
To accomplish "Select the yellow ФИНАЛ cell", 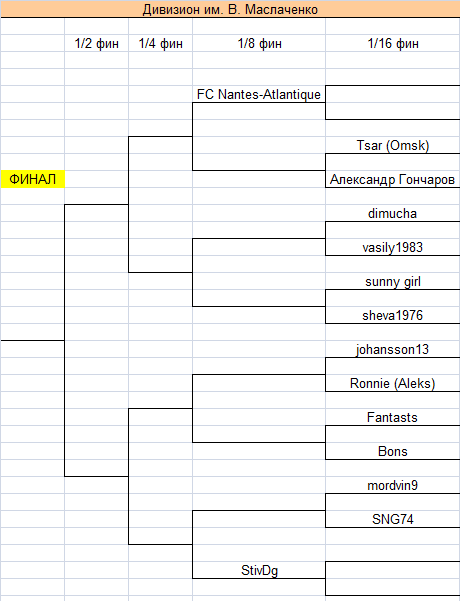I will tap(33, 179).
